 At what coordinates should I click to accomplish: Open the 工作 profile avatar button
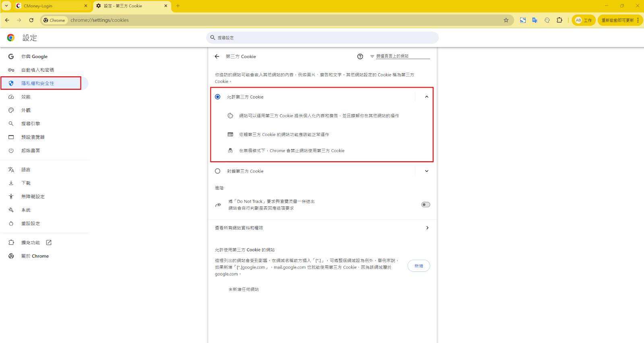(x=584, y=20)
